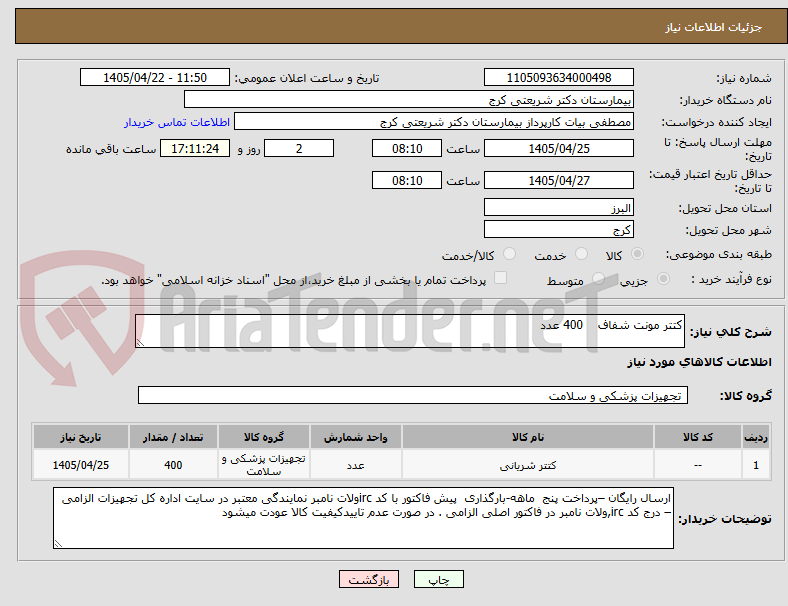
Task: Select the جزیی purchase type radio
Action: coord(663,278)
